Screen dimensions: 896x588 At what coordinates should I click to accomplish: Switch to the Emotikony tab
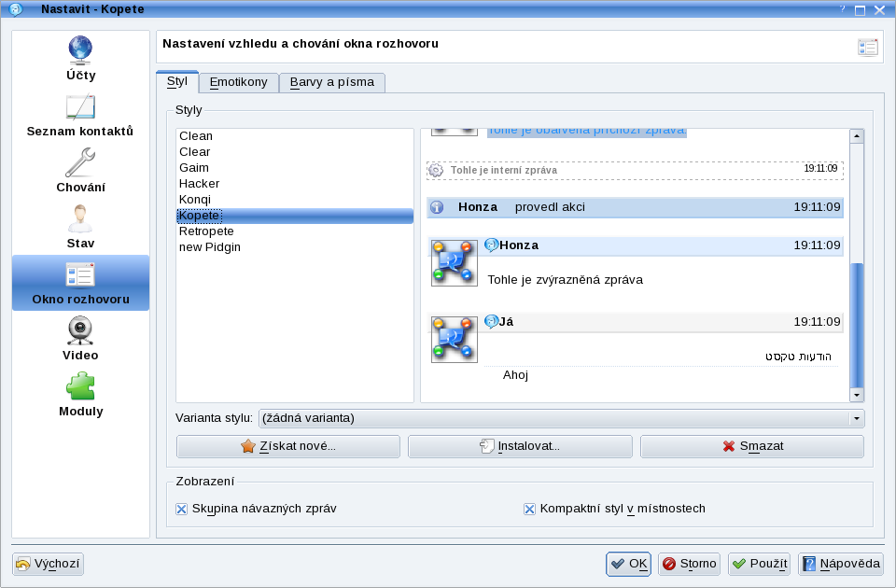click(238, 82)
